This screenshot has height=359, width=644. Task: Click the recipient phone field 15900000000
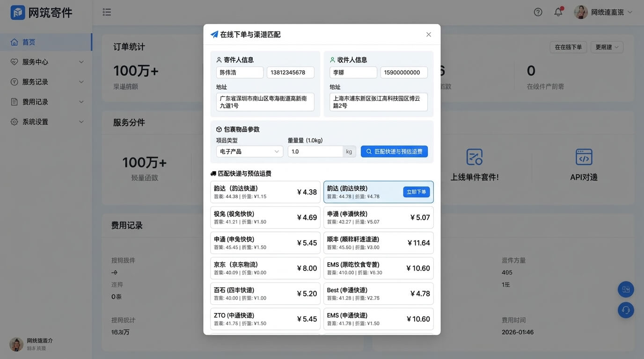point(404,72)
